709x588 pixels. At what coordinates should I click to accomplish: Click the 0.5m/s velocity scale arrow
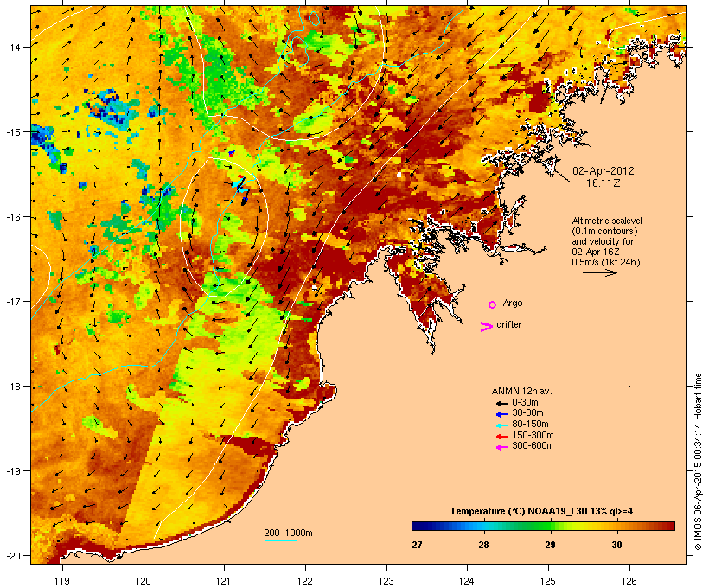(599, 272)
